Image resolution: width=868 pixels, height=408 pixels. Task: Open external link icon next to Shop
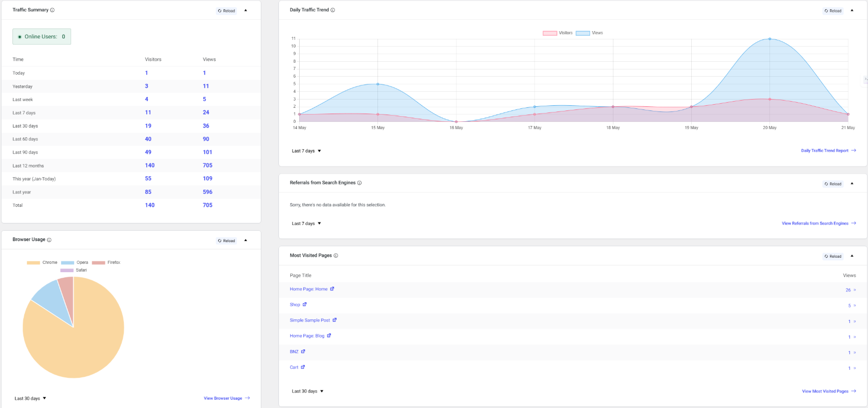pos(305,304)
